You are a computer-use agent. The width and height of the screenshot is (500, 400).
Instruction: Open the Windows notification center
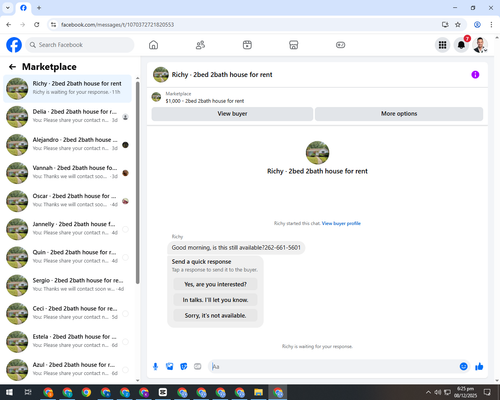487,392
